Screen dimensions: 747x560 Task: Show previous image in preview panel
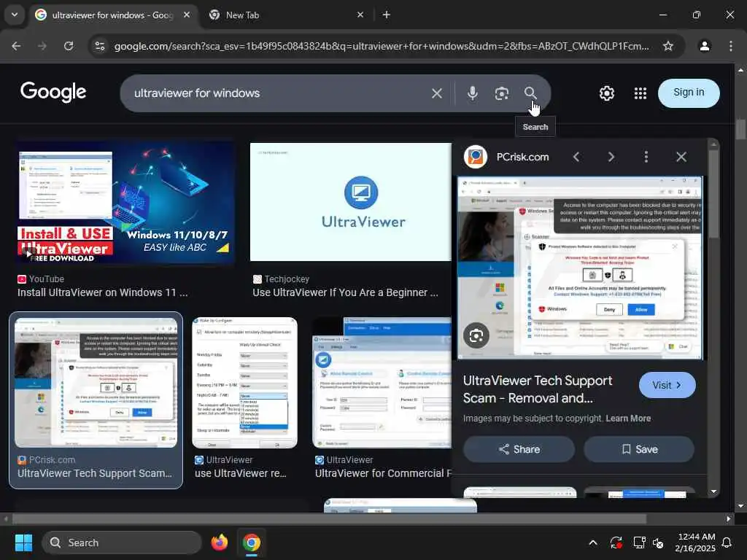coord(576,157)
